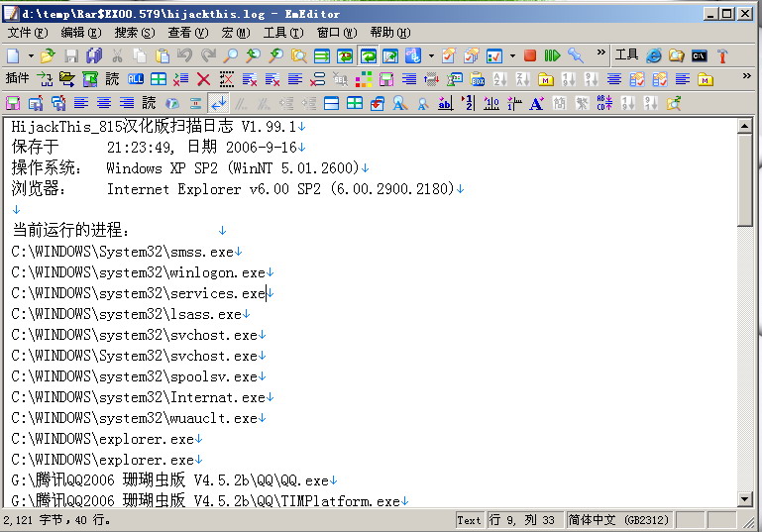
Task: Open the 工具(T) menu
Action: pos(283,33)
